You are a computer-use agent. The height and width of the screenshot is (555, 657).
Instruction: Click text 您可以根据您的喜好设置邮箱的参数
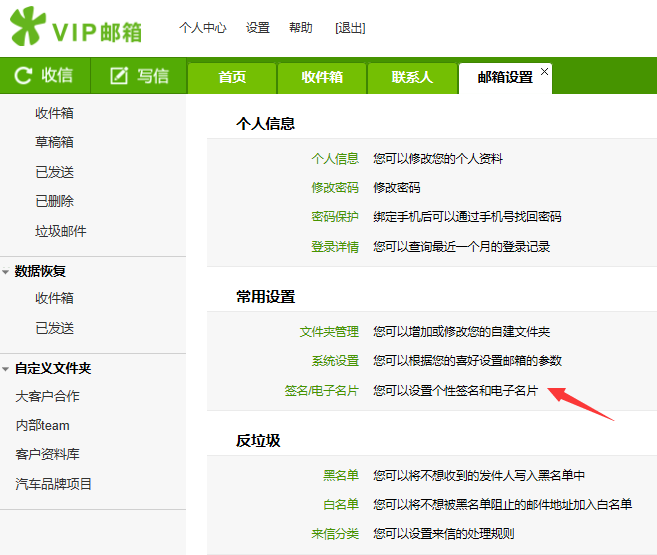[468, 361]
